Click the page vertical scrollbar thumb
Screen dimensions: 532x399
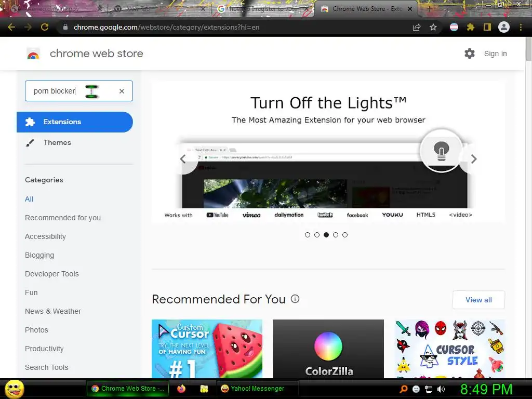click(528, 49)
